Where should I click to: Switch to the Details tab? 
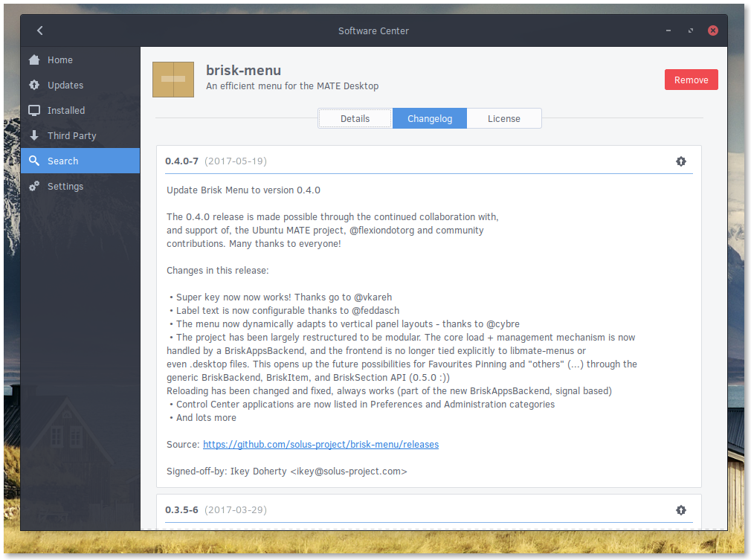(355, 119)
